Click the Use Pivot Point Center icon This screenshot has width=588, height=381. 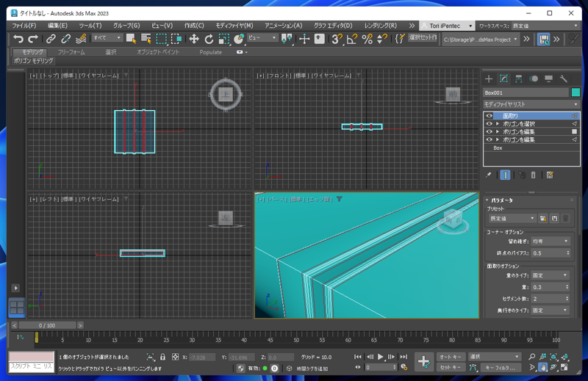click(287, 39)
